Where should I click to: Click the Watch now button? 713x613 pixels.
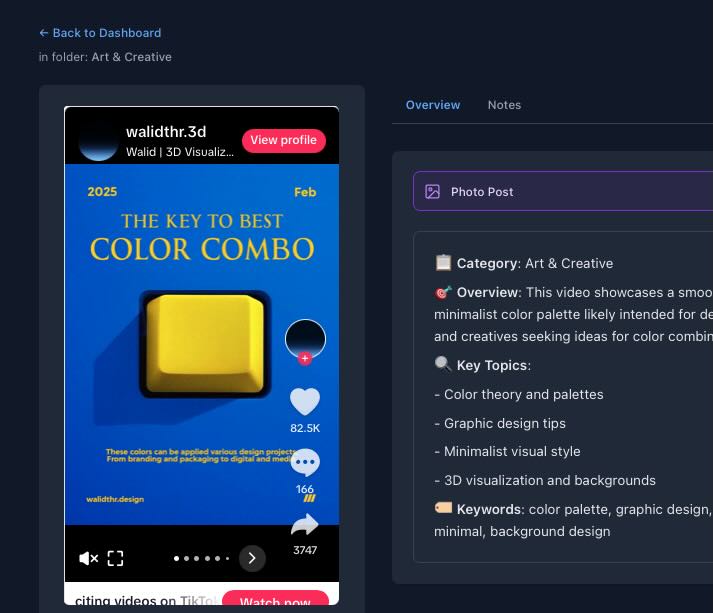(x=276, y=600)
